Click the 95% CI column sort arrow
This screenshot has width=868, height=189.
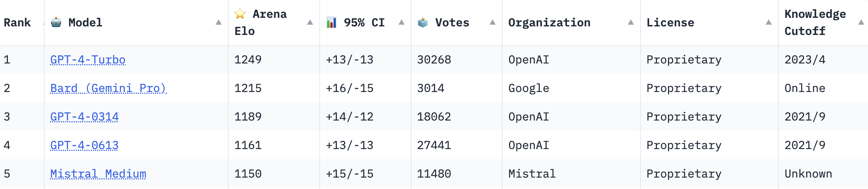pyautogui.click(x=401, y=22)
